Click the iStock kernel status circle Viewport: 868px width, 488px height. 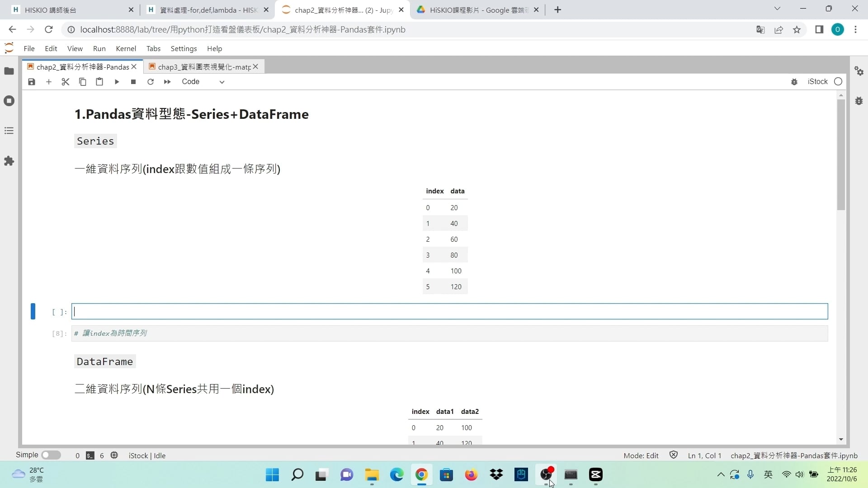point(838,82)
